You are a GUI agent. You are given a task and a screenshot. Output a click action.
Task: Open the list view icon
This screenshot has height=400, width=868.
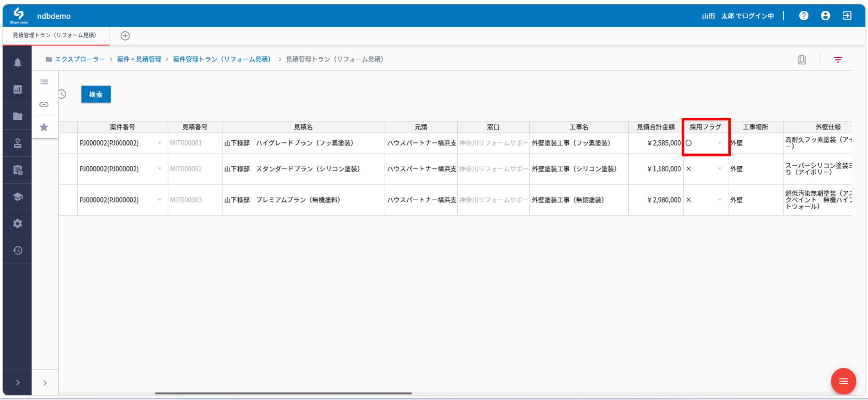tap(44, 82)
